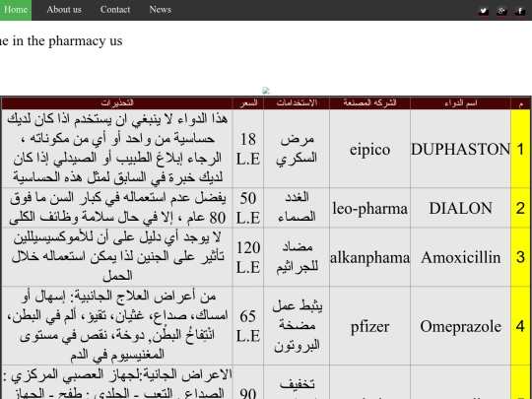Click the eipico manufacturer cell

(369, 149)
